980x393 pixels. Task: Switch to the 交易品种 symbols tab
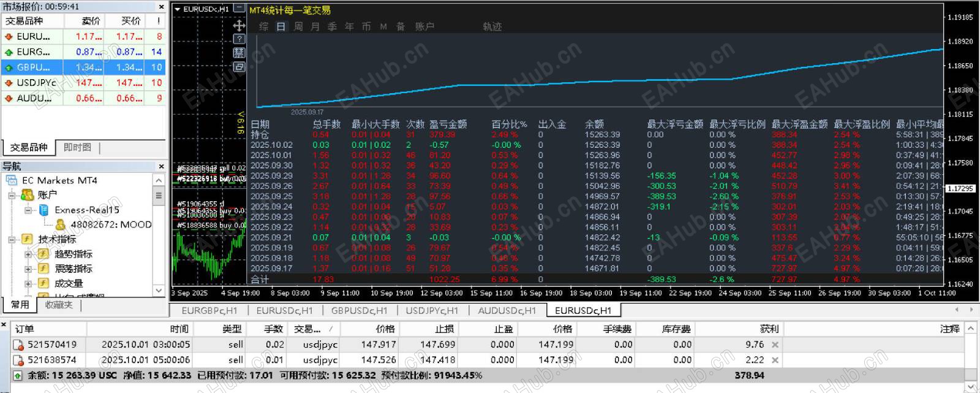tap(29, 147)
